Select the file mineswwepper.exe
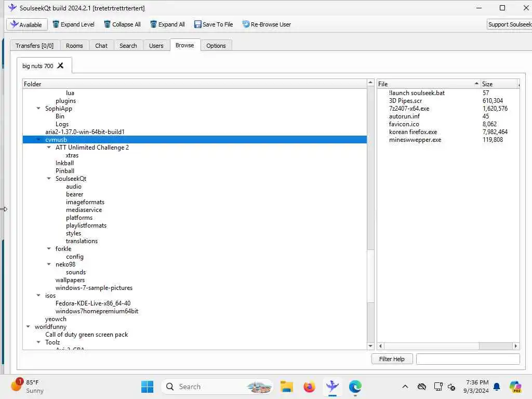The image size is (532, 399). 415,140
